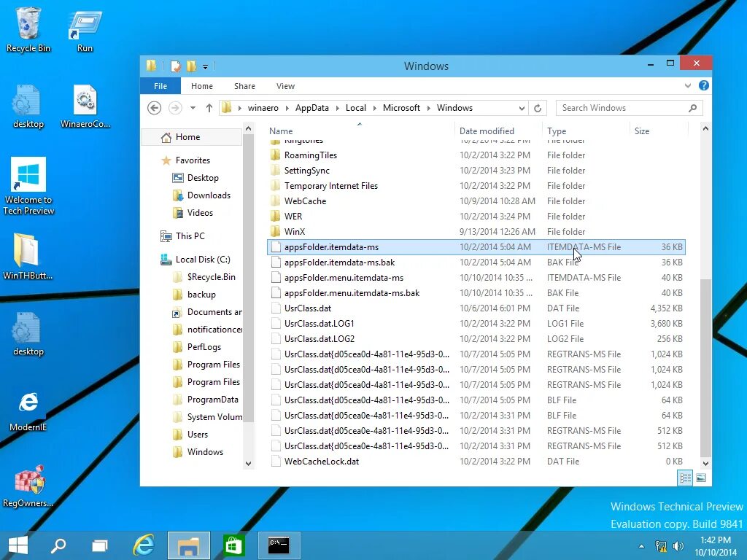Click AppData in the address breadcrumb
The height and width of the screenshot is (560, 747).
coord(312,108)
